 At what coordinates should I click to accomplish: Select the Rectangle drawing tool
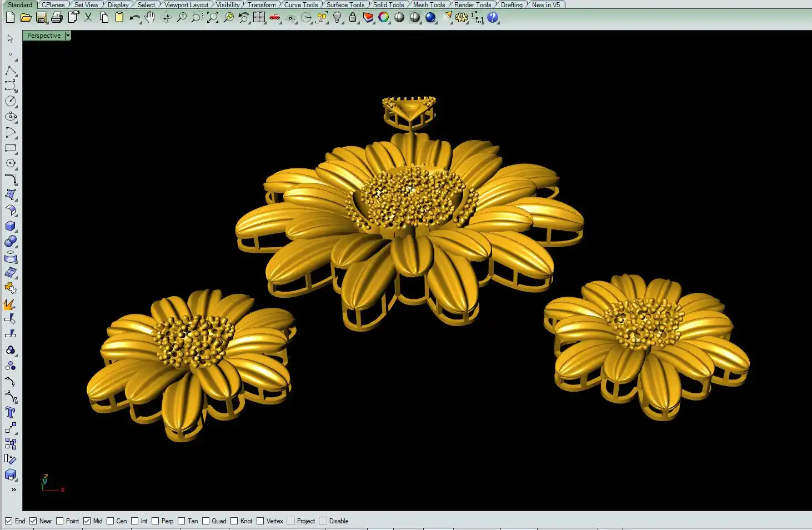[11, 148]
